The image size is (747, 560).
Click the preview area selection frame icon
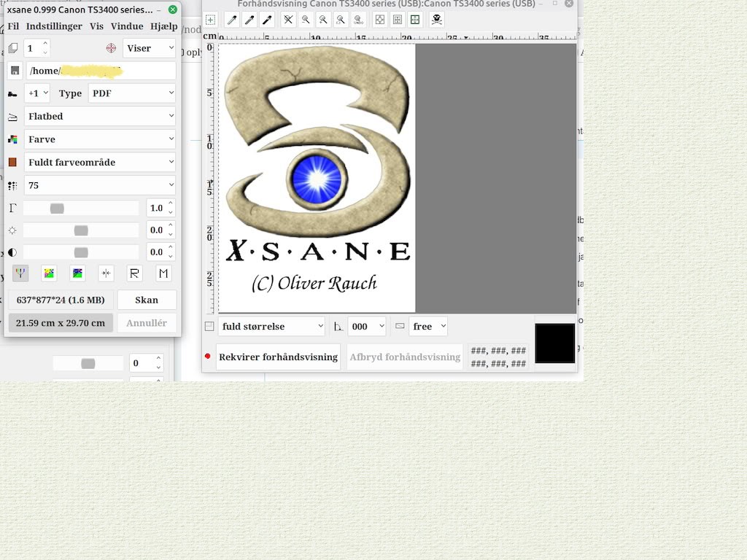tap(210, 19)
